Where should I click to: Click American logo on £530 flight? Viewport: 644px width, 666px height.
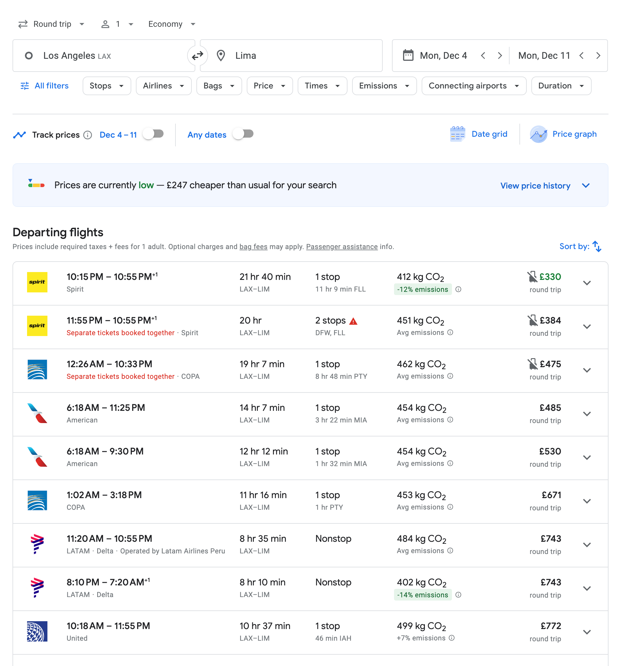click(x=37, y=457)
